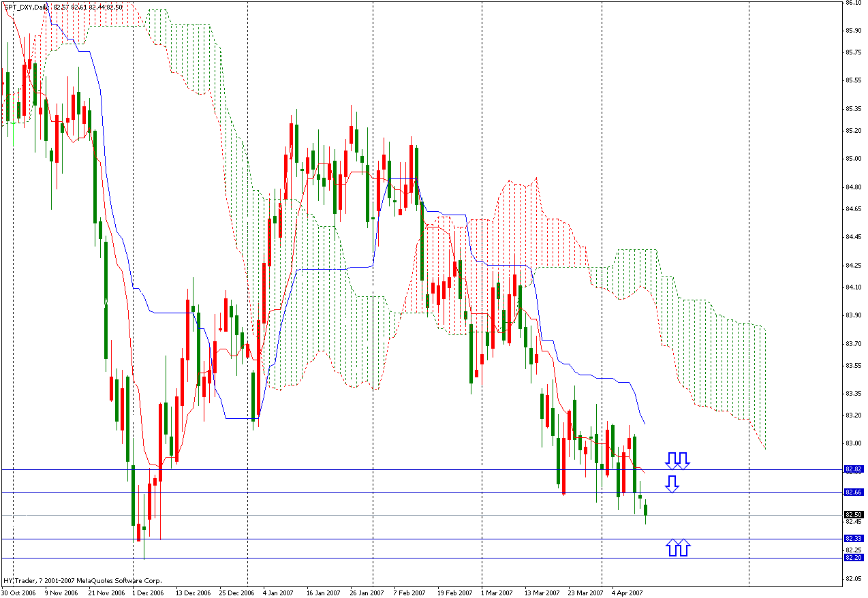868x598 pixels.
Task: Click the 85.35 price axis label
Action: click(853, 109)
